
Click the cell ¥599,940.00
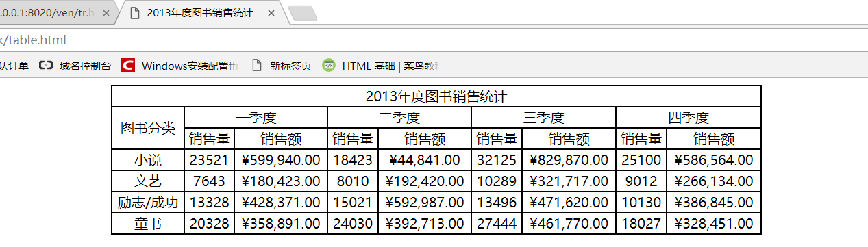(282, 160)
